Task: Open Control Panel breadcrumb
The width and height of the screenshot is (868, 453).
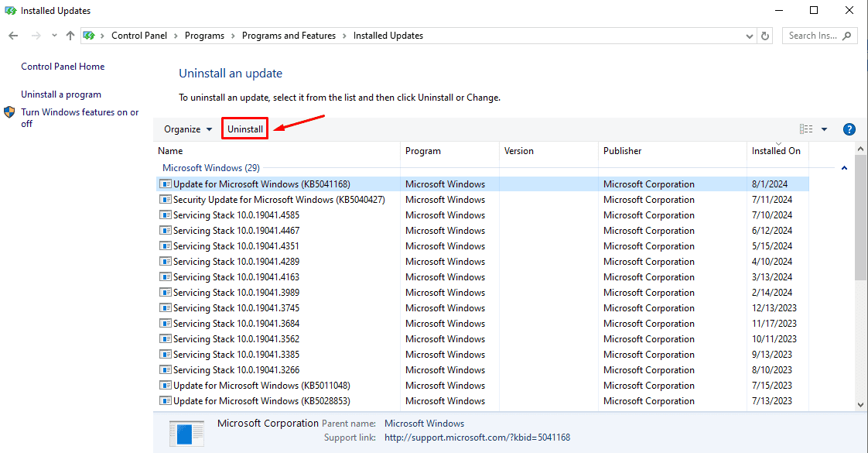Action: coord(139,36)
